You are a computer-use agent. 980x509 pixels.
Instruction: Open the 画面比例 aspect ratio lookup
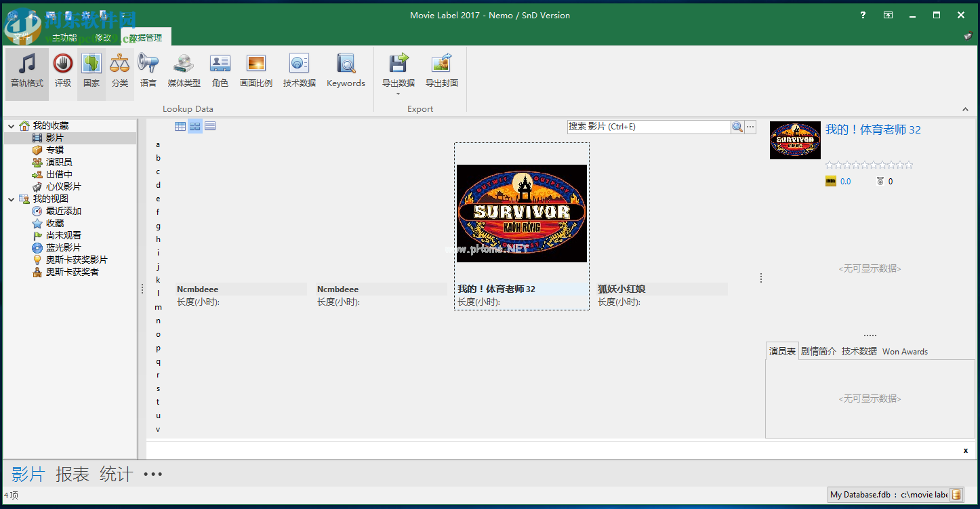[256, 73]
